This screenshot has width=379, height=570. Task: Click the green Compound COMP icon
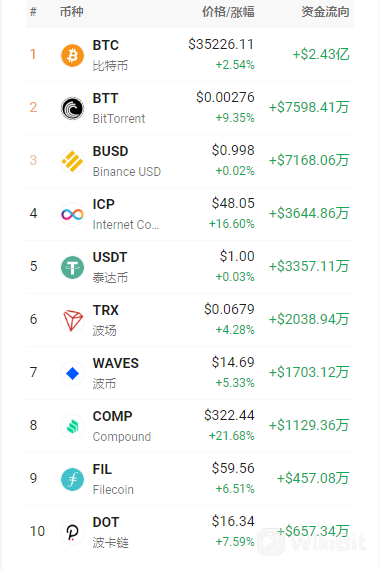pyautogui.click(x=72, y=426)
